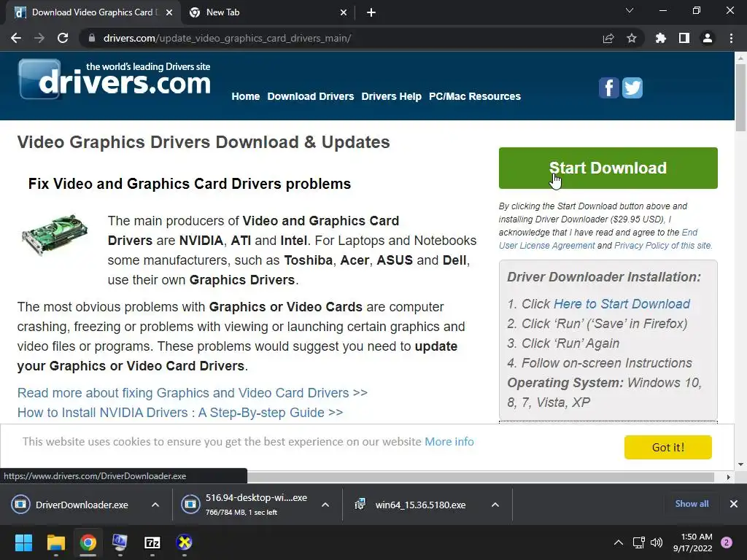Open a new tab with the plus button
This screenshot has height=560, width=747.
(371, 13)
